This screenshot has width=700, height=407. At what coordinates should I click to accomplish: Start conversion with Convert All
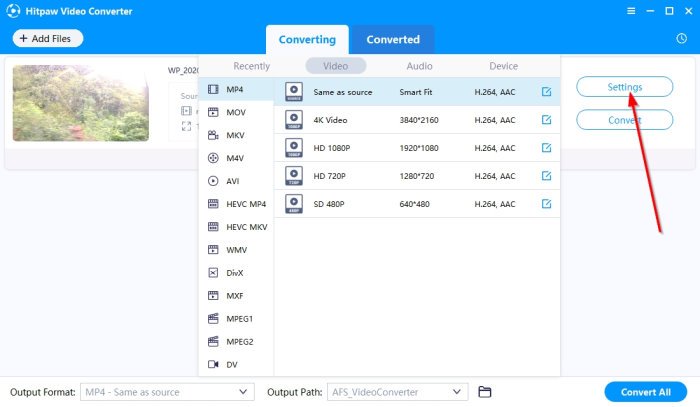(646, 392)
